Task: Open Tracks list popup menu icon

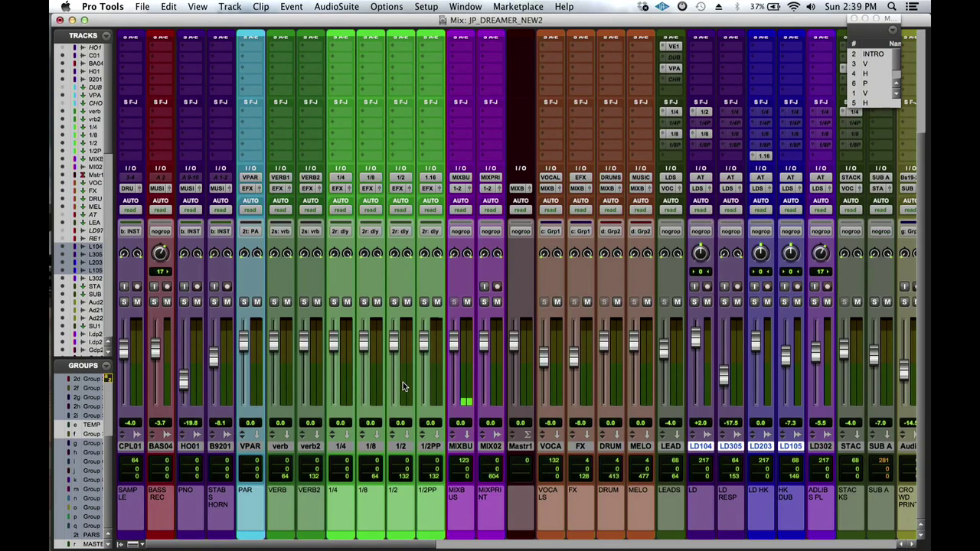Action: pyautogui.click(x=106, y=36)
